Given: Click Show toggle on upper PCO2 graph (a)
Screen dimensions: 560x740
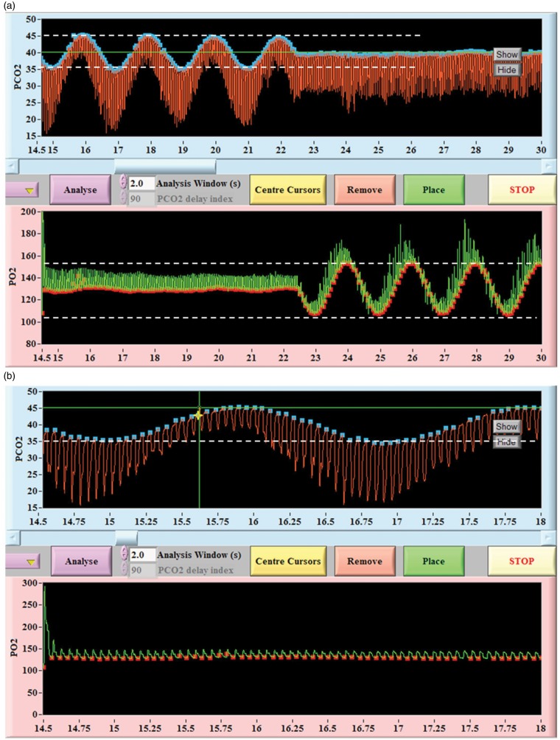Looking at the screenshot, I should point(507,55).
